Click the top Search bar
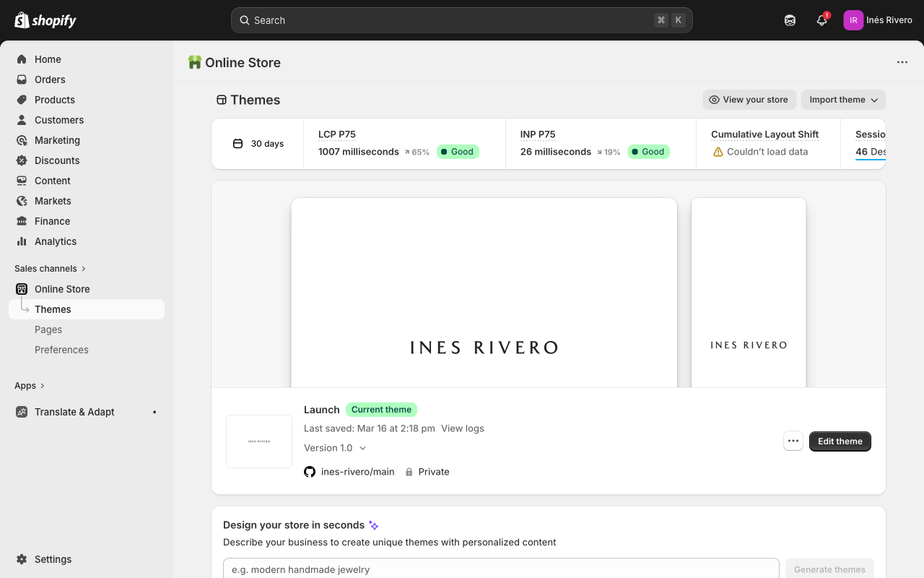 462,20
